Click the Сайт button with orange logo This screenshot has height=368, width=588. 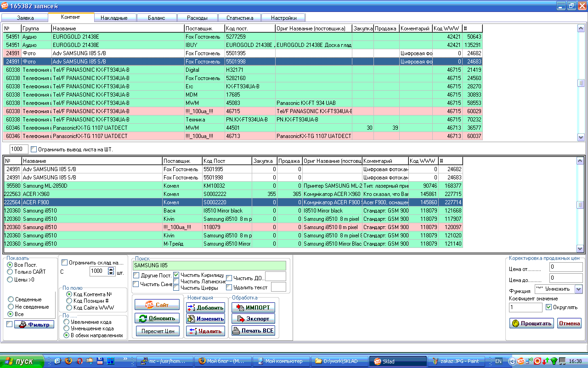tap(158, 305)
